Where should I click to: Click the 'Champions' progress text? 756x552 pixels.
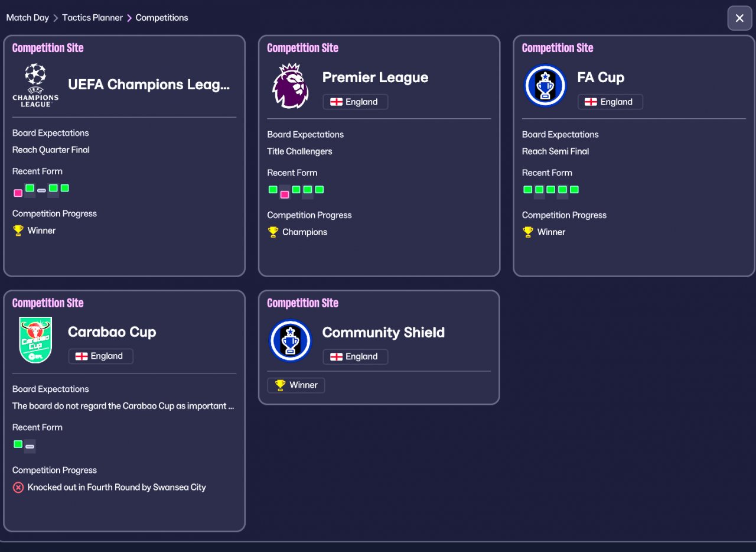tap(305, 232)
